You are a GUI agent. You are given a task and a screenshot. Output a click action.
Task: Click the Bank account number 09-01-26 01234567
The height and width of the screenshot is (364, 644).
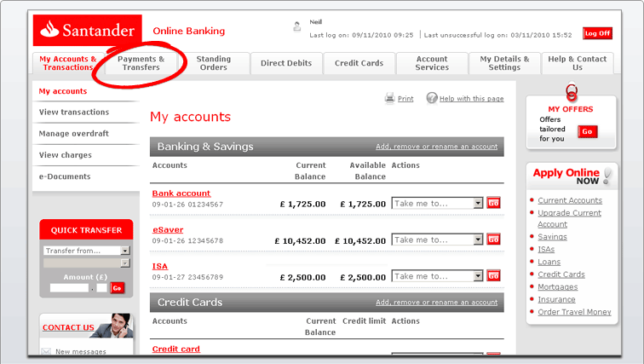pyautogui.click(x=187, y=205)
